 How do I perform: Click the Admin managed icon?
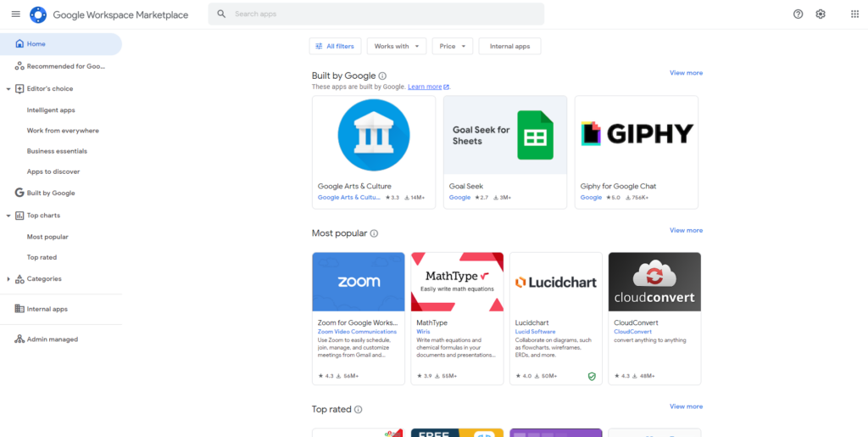point(19,339)
